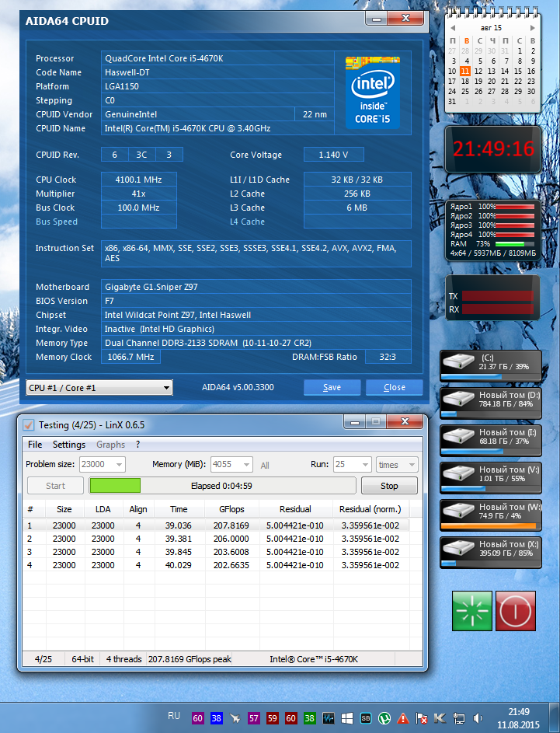Open the times unit dropdown

coord(397,464)
